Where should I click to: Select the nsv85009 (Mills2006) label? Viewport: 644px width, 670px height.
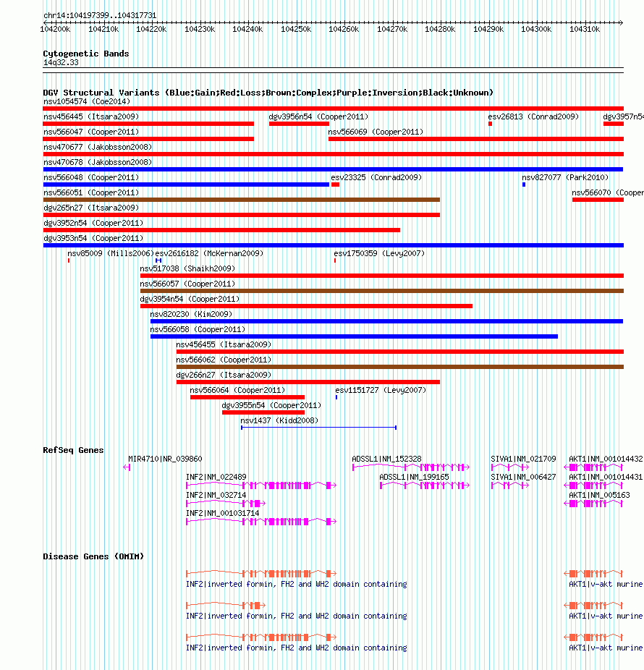click(x=111, y=253)
